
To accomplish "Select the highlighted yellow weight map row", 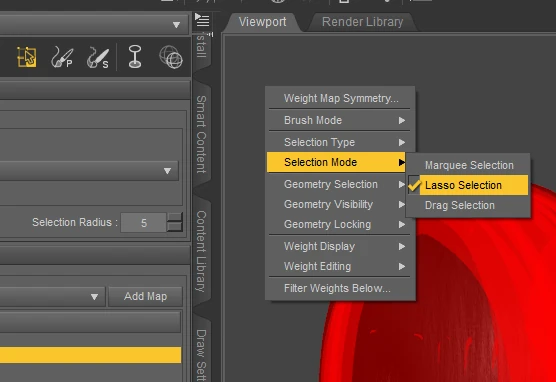I will point(90,355).
